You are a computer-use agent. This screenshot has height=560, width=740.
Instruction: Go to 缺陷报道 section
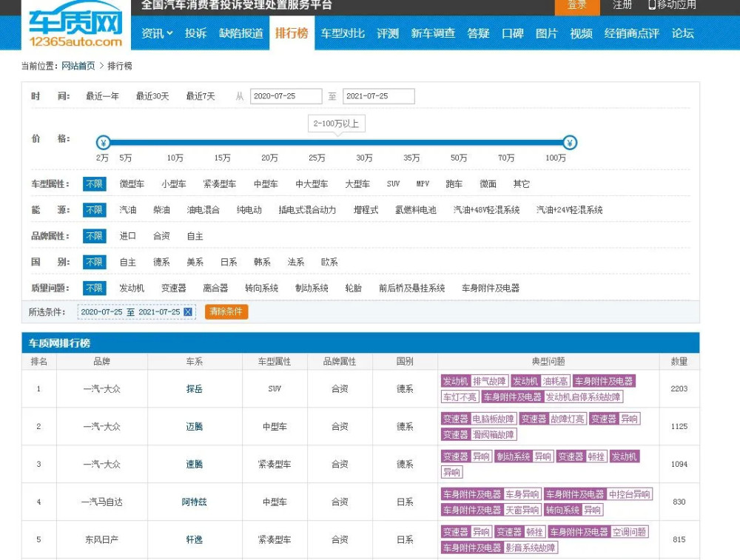pyautogui.click(x=241, y=33)
